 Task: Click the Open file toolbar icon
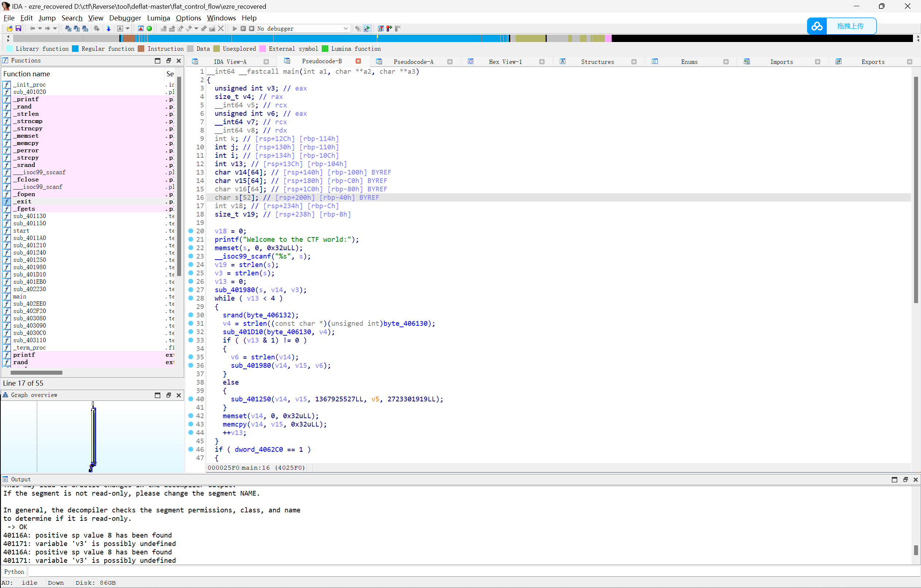click(9, 29)
